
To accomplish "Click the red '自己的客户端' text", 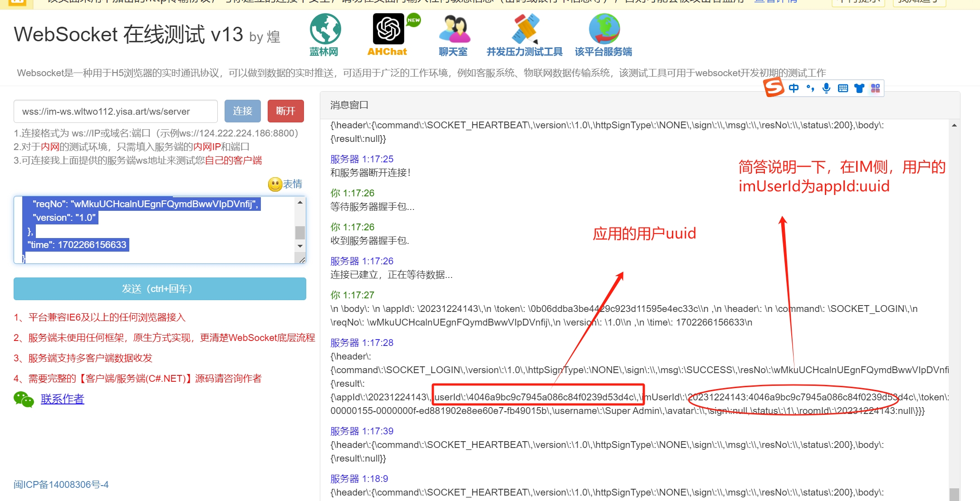I will click(233, 161).
